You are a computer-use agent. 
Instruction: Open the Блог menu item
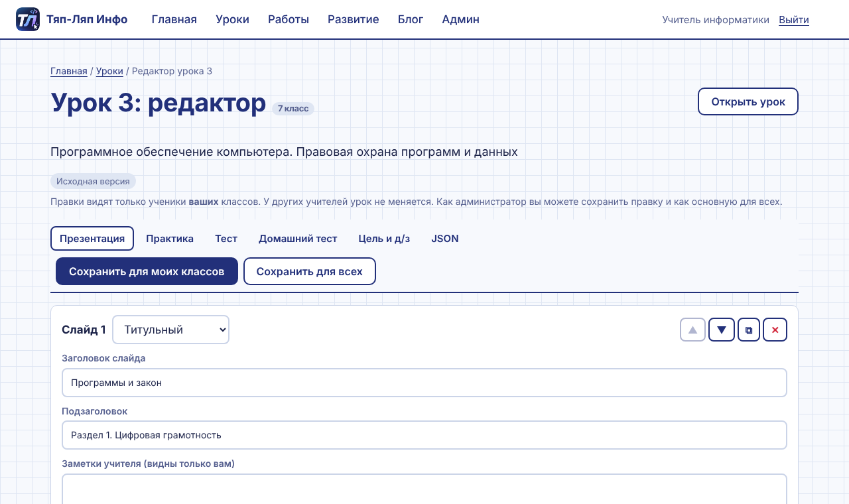pyautogui.click(x=411, y=19)
